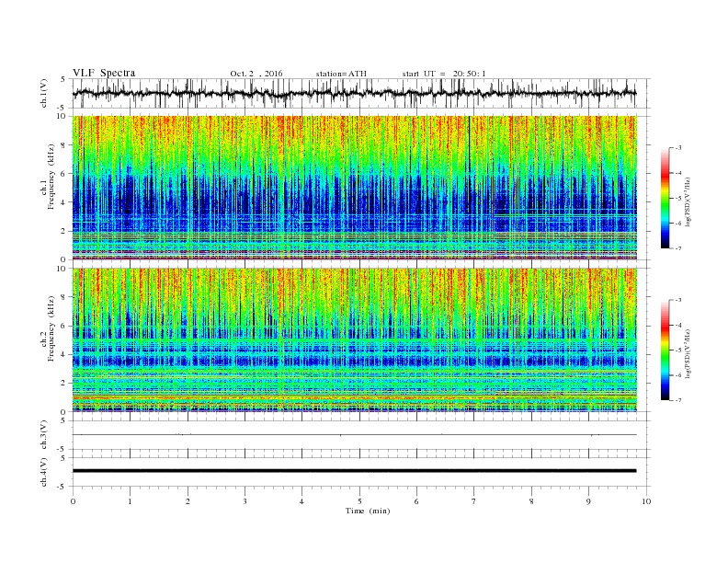Screen dimensions: 728x563
Task: Select log(PSD) label next to ch.2 colorbar
Action: (x=688, y=353)
